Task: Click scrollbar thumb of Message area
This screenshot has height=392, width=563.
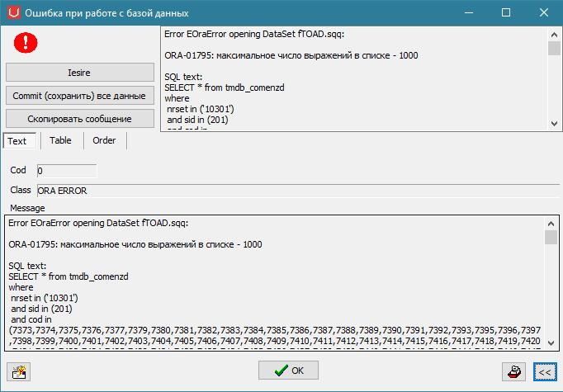Action: 551,238
